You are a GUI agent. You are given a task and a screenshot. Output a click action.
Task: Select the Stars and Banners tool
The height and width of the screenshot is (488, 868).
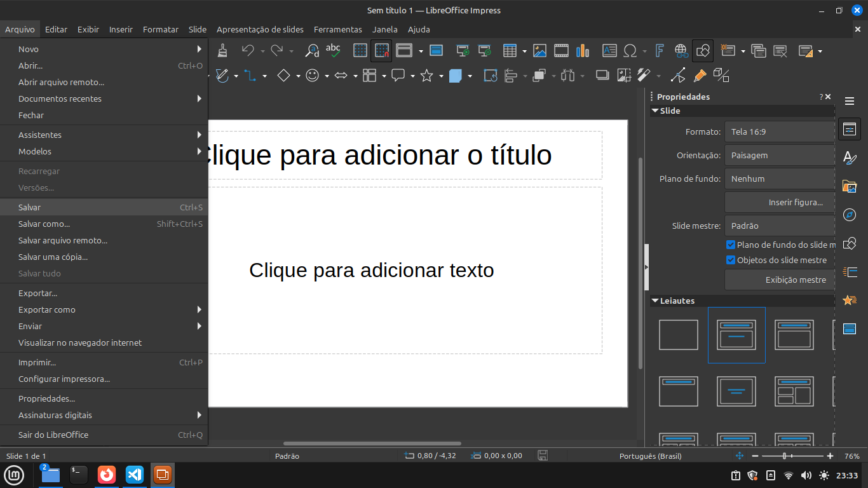[427, 76]
